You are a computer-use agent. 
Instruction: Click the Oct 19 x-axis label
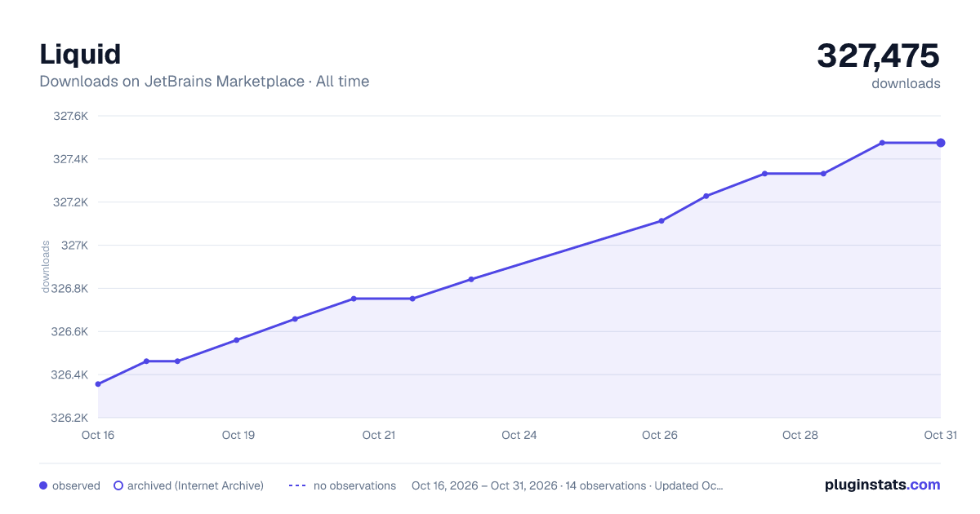pos(238,435)
